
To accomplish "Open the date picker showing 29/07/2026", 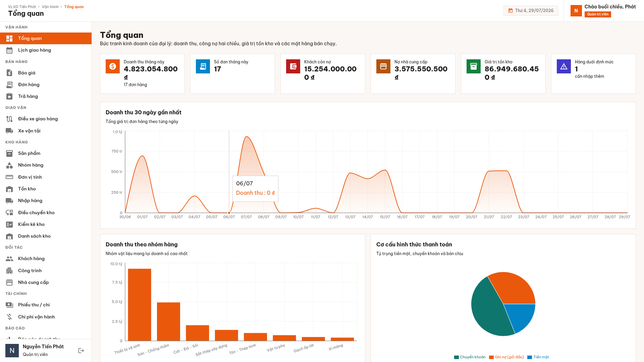I will pos(531,11).
